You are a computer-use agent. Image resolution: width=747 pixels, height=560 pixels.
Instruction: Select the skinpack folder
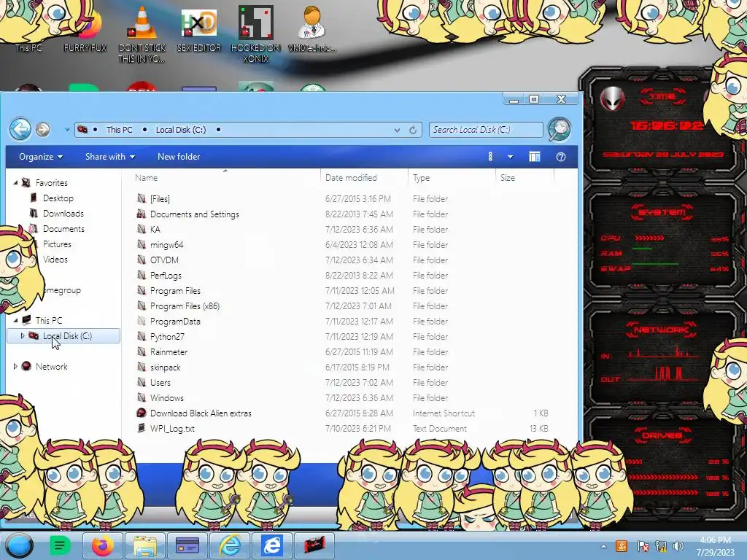[x=166, y=367]
